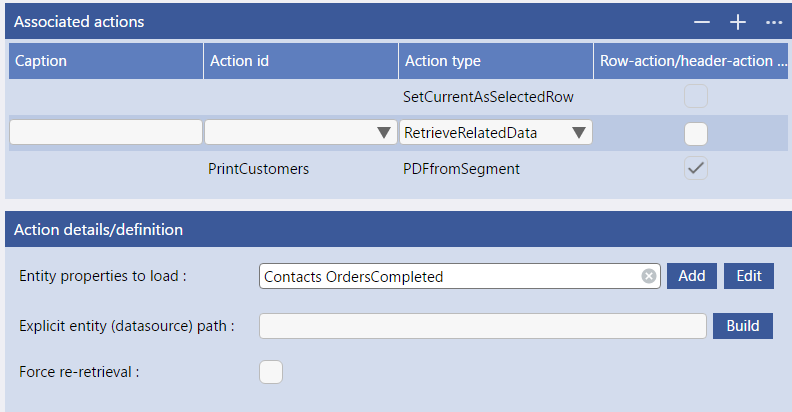The image size is (792, 412).
Task: Select the PrintCustomers action id cell
Action: tap(258, 169)
